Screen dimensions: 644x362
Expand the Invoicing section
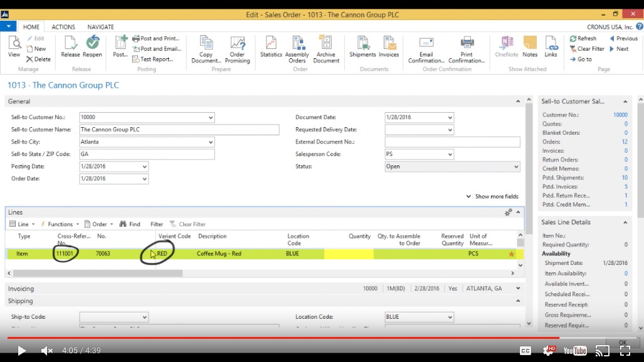point(518,289)
